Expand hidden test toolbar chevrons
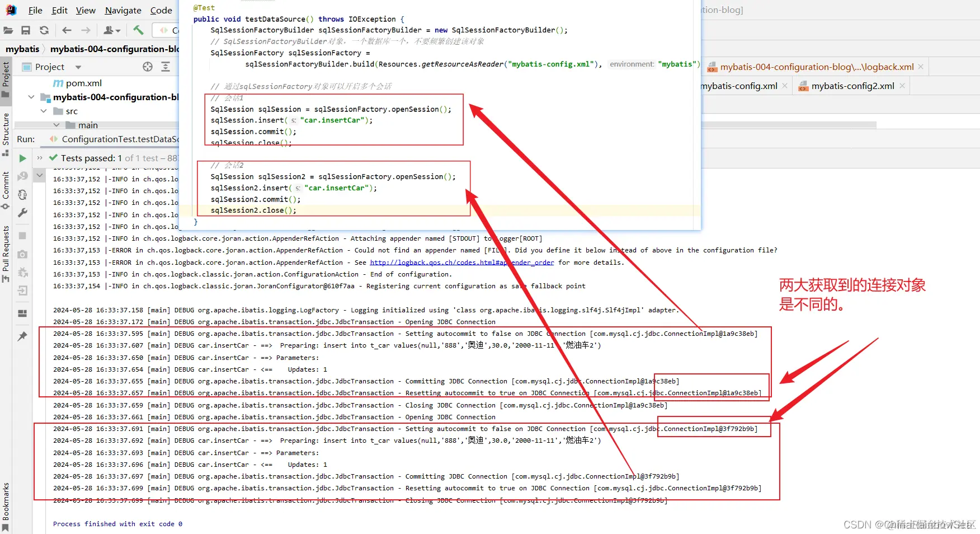This screenshot has width=980, height=534. click(x=40, y=158)
